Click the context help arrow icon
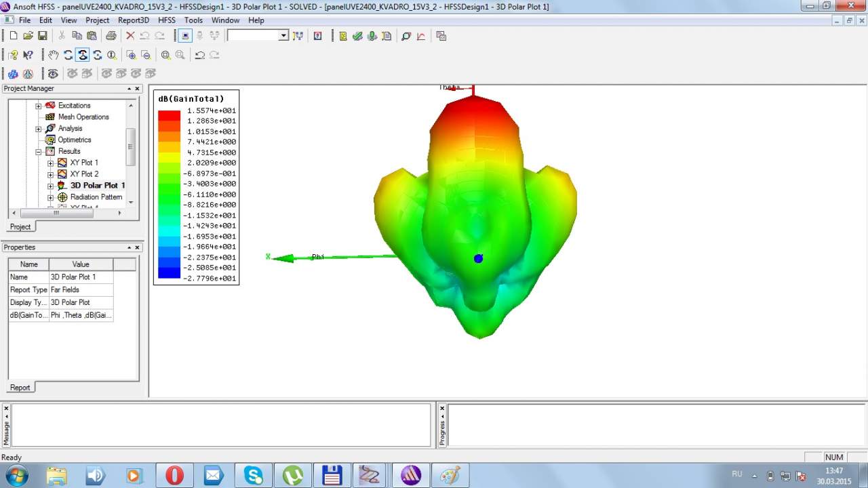Screen dimensions: 868x488 pos(28,55)
